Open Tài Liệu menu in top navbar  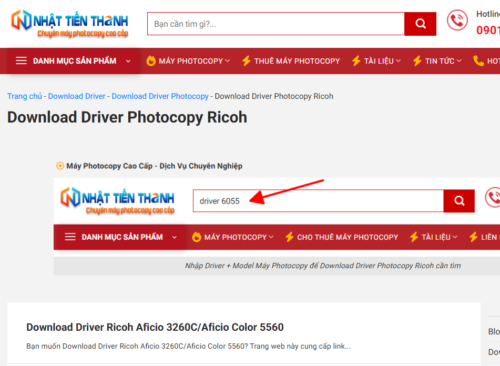[379, 61]
